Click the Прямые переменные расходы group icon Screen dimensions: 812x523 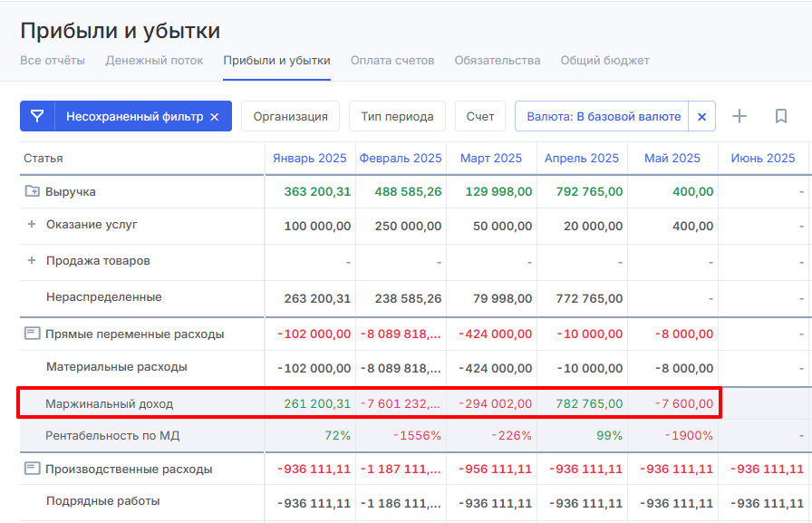(x=33, y=334)
